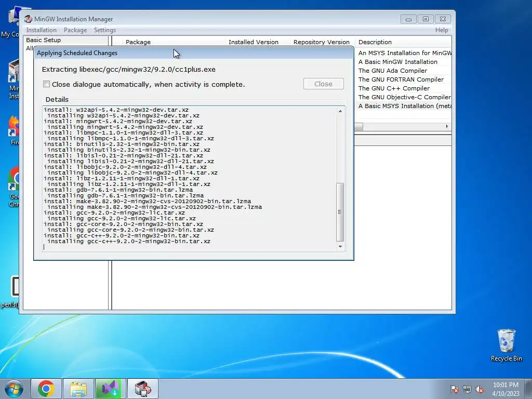The width and height of the screenshot is (532, 399).
Task: Click the muted volume tray icon
Action: pos(480,389)
